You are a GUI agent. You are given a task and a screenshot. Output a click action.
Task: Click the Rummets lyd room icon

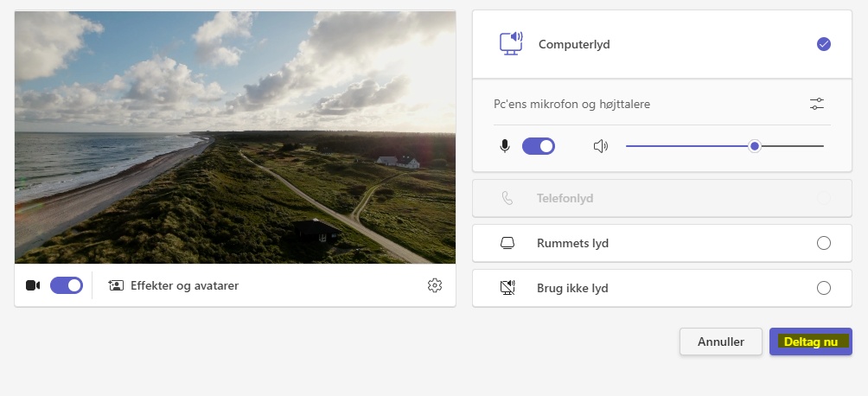507,243
